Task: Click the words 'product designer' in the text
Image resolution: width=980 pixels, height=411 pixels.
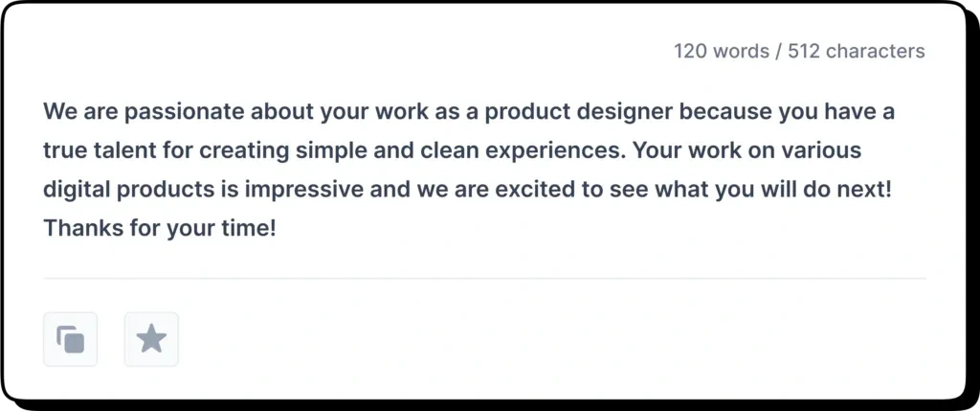Action: pos(559,111)
